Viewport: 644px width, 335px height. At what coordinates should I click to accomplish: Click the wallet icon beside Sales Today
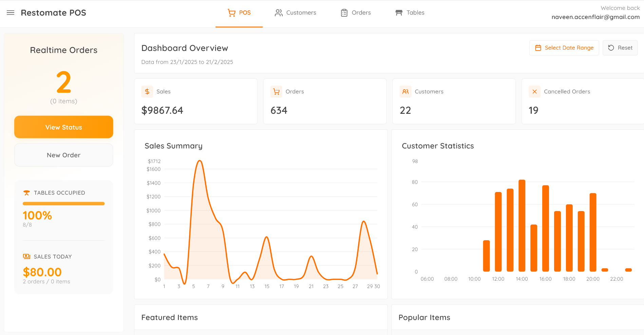click(x=26, y=257)
